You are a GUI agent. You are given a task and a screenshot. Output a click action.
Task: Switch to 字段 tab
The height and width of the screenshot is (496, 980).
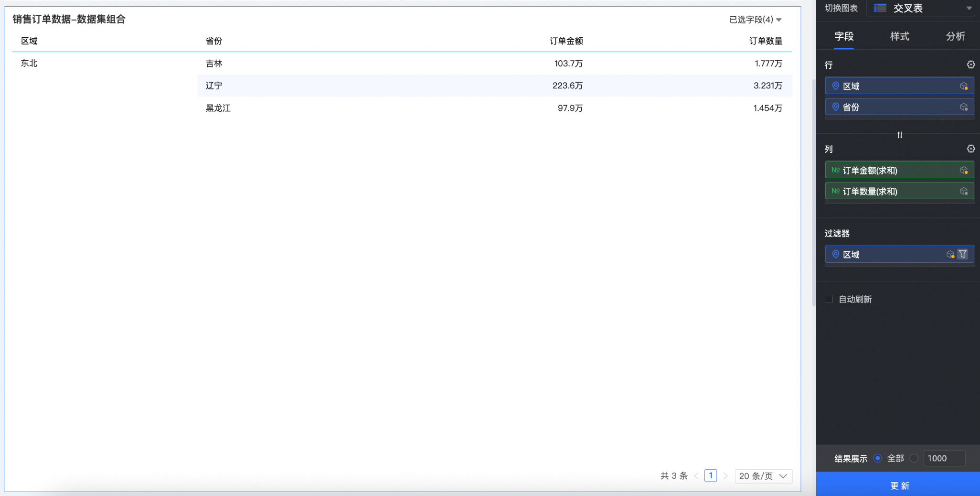[844, 36]
